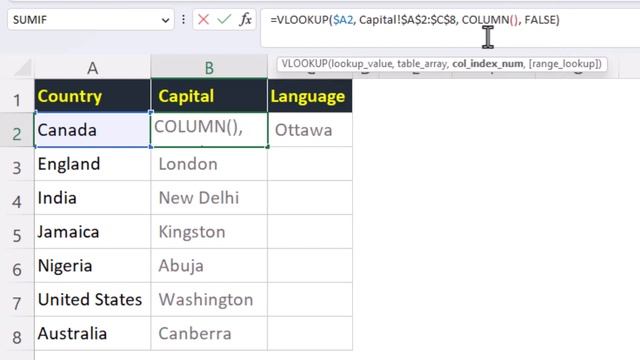Select row 6 header
Image resolution: width=640 pixels, height=360 pixels.
tap(17, 265)
